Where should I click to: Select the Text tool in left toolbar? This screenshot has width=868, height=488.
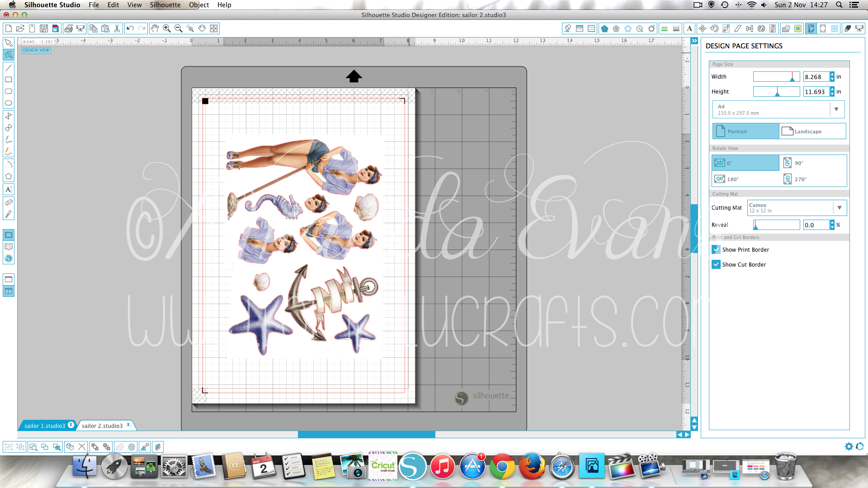coord(9,189)
